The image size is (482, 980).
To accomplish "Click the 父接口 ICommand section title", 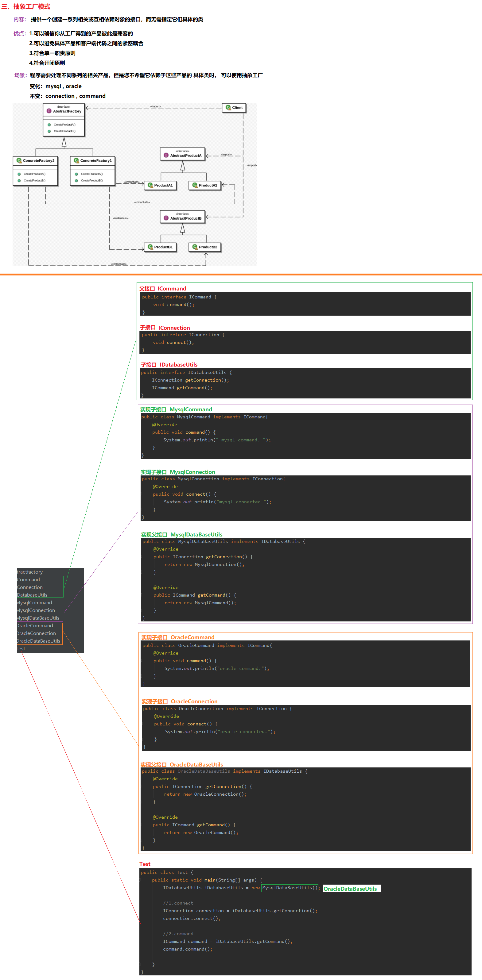I will [x=163, y=288].
